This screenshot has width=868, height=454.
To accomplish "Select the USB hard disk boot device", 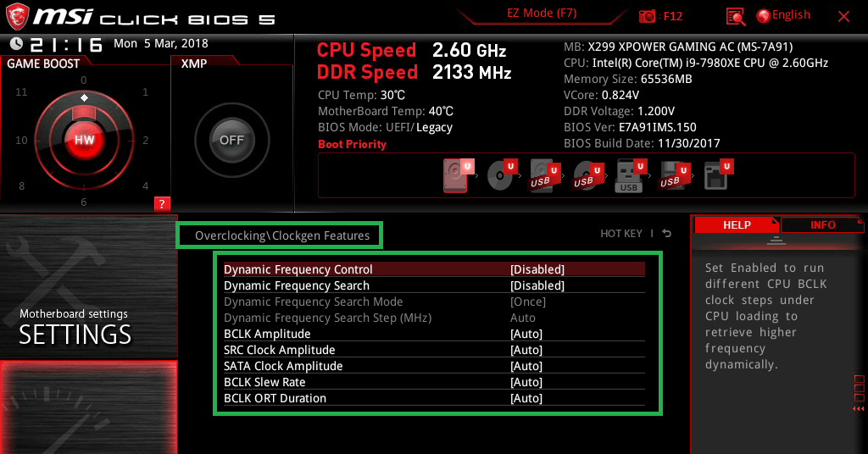I will click(x=545, y=176).
